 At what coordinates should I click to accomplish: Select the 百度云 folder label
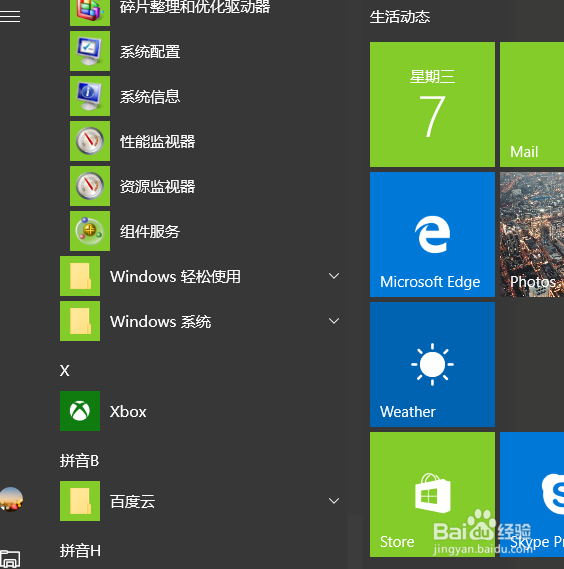132,502
